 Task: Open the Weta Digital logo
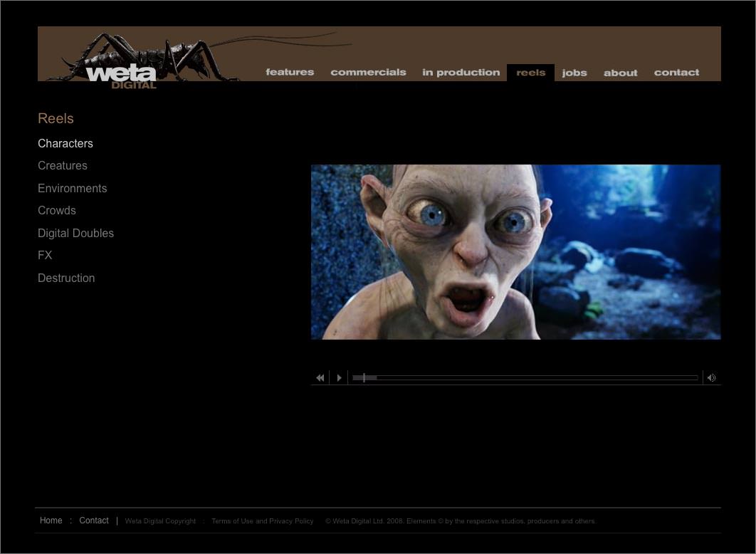[x=120, y=75]
